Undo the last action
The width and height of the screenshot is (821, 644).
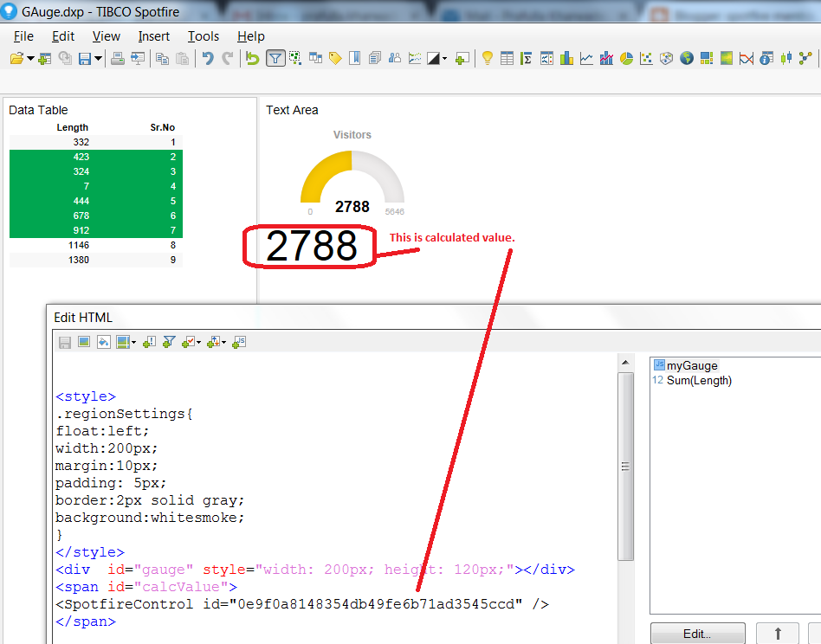pyautogui.click(x=208, y=58)
